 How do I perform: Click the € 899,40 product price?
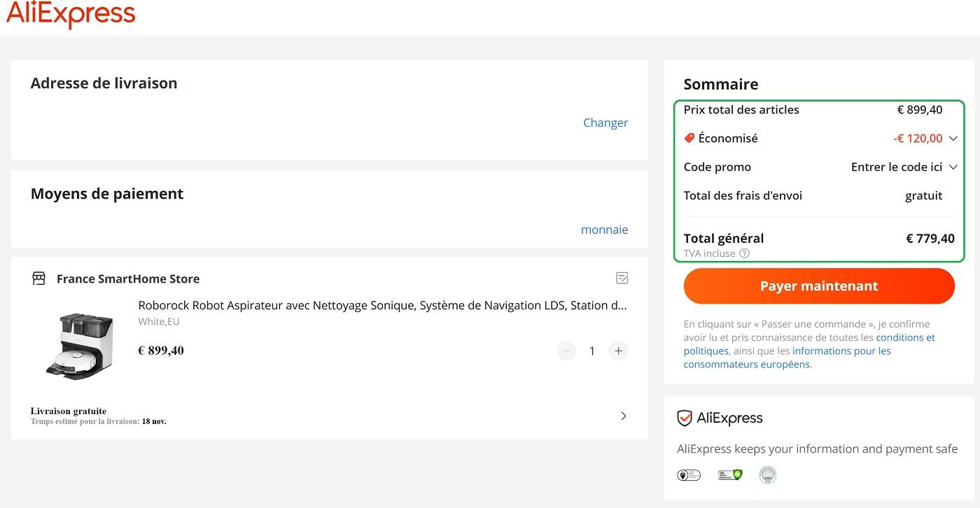click(x=161, y=351)
